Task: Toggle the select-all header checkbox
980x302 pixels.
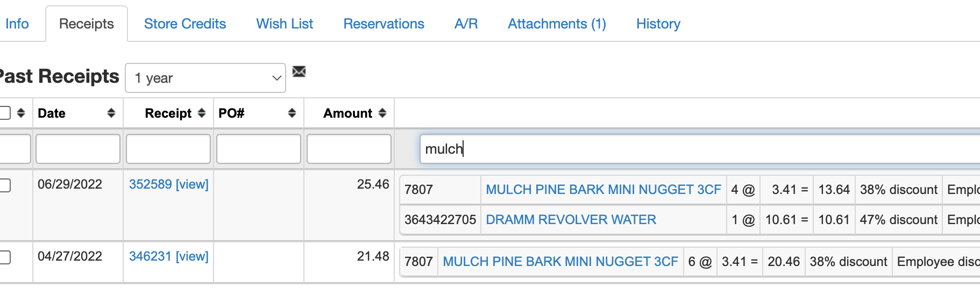Action: pos(5,113)
